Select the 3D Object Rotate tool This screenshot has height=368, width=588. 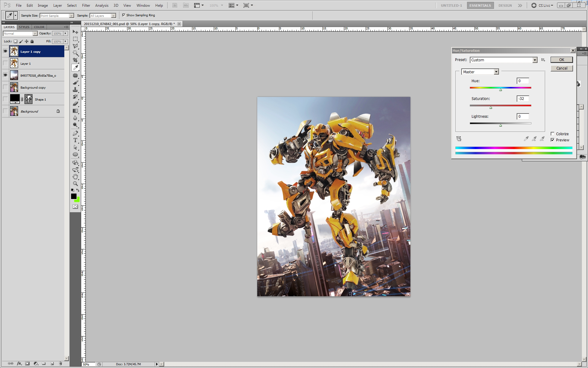[75, 163]
